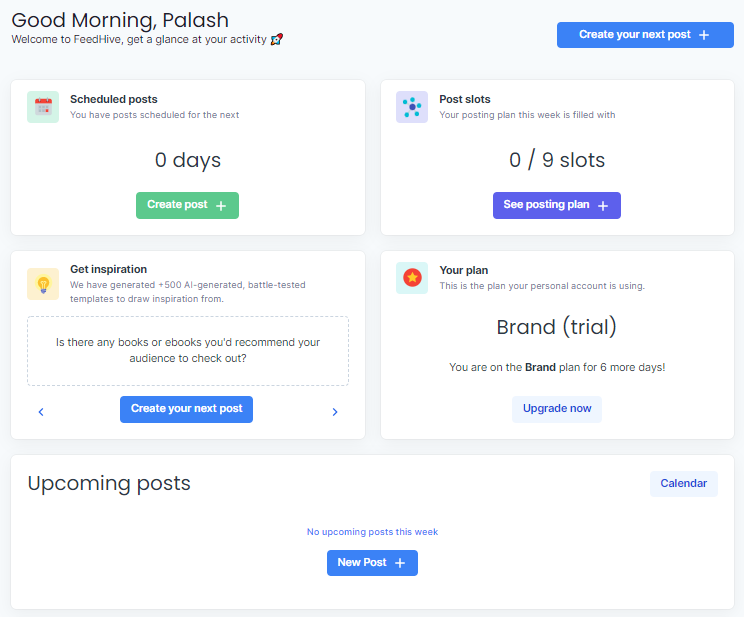Click the Brand (trial) plan name
This screenshot has width=744, height=617.
557,327
